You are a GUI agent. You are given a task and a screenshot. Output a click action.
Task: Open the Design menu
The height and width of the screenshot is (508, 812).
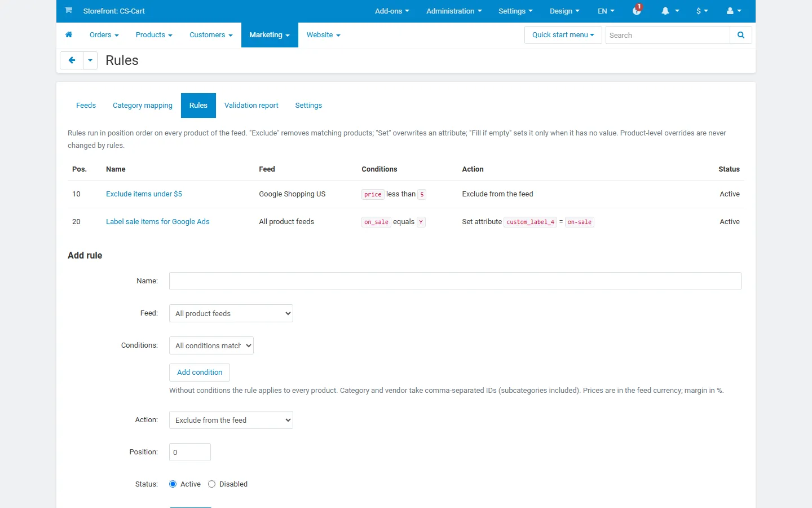click(564, 11)
